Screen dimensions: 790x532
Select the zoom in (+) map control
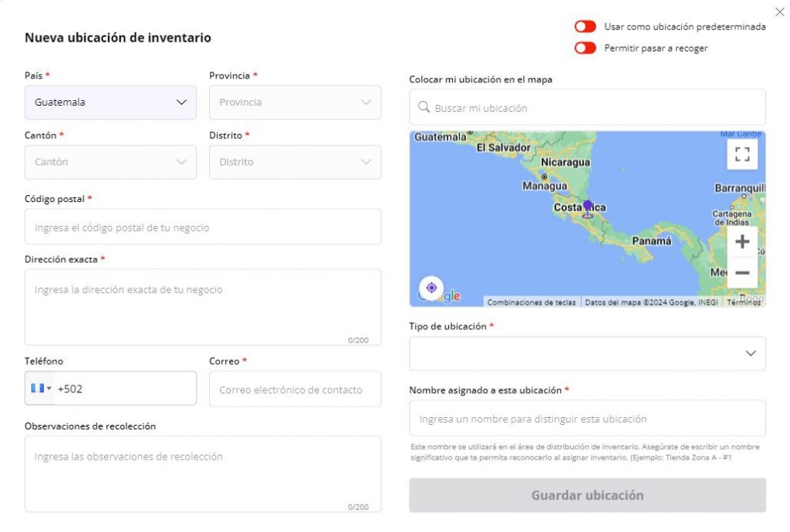coord(741,241)
